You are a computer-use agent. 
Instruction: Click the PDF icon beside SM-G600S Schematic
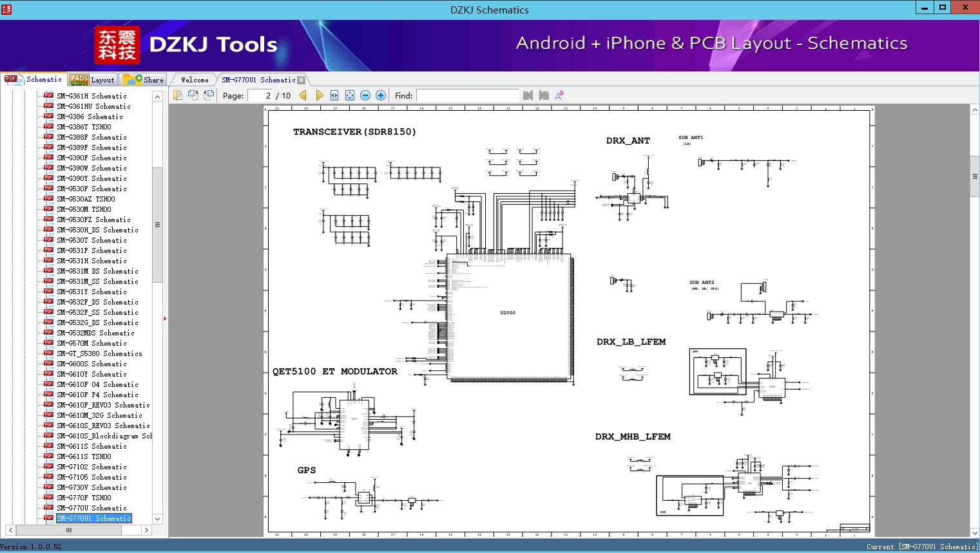point(48,364)
